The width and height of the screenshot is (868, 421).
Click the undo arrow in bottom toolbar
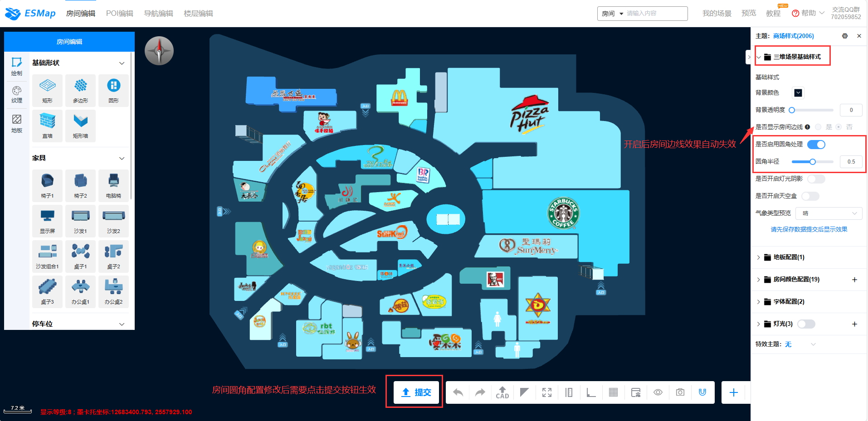[x=458, y=392]
